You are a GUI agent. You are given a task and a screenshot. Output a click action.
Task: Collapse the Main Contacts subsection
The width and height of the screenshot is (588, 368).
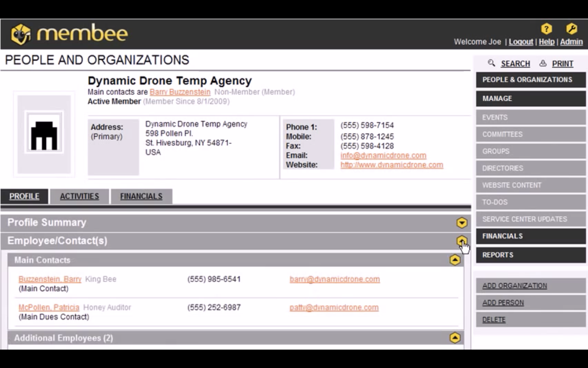[x=455, y=260]
